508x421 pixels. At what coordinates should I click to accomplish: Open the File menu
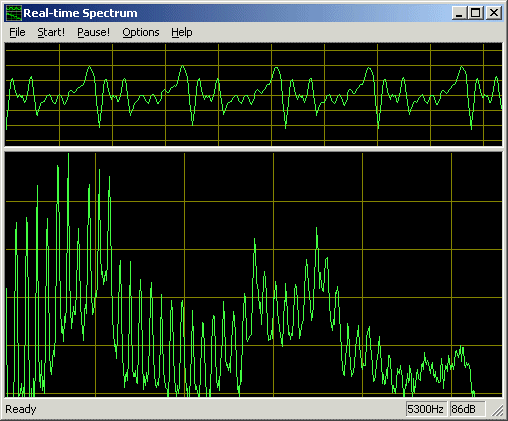[x=17, y=32]
